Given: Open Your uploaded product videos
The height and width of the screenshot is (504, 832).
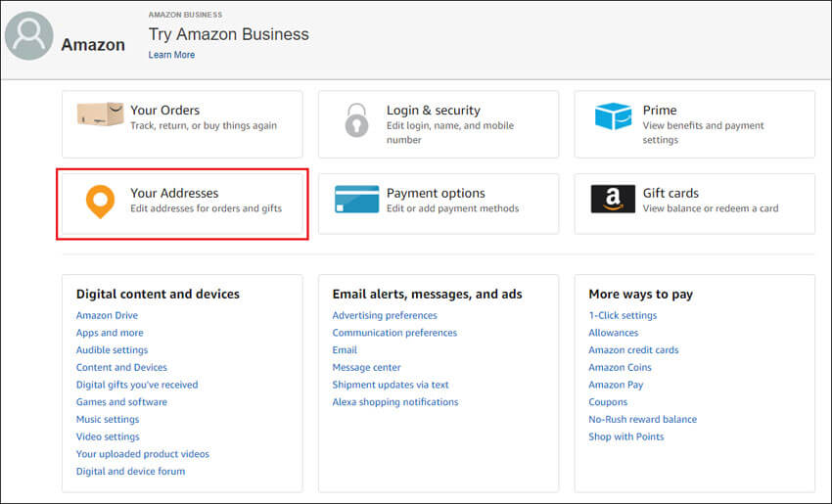Looking at the screenshot, I should pos(143,454).
